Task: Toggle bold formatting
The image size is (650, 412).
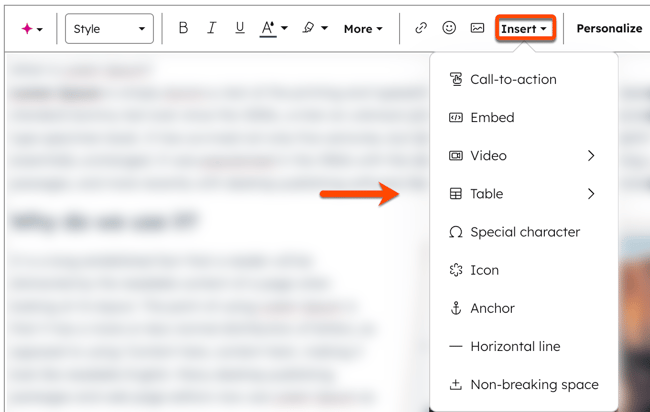Action: pos(183,28)
